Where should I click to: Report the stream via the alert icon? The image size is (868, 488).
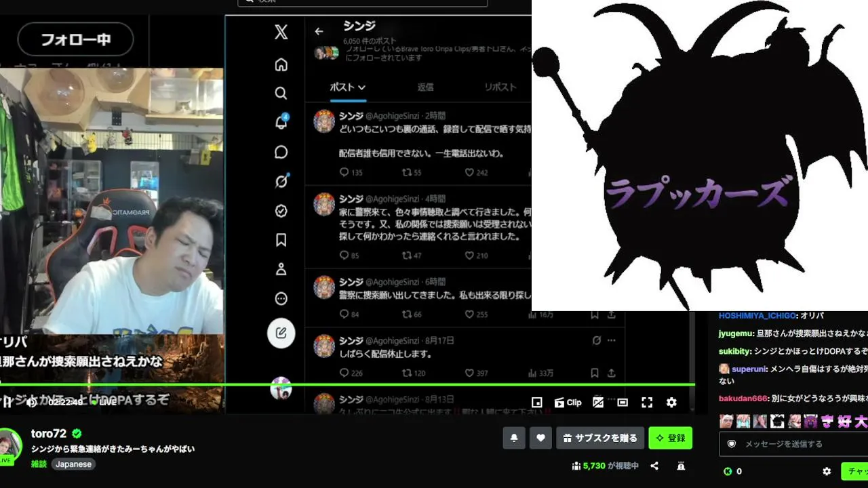click(x=681, y=466)
